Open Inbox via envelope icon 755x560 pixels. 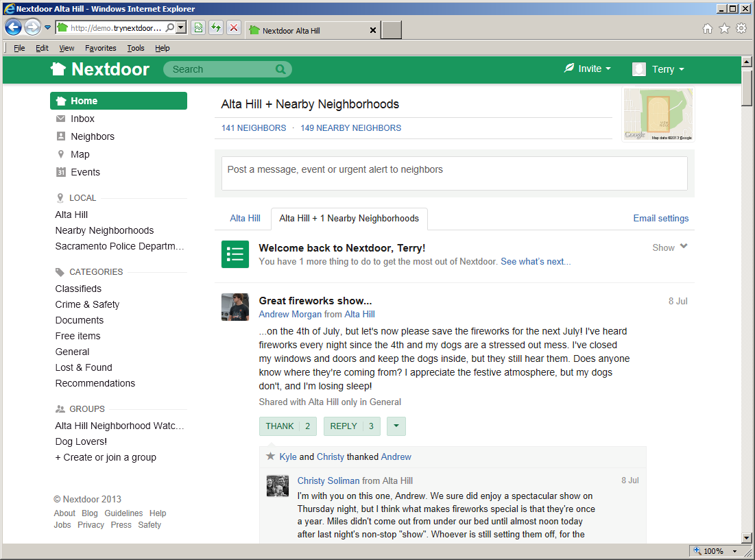[60, 119]
